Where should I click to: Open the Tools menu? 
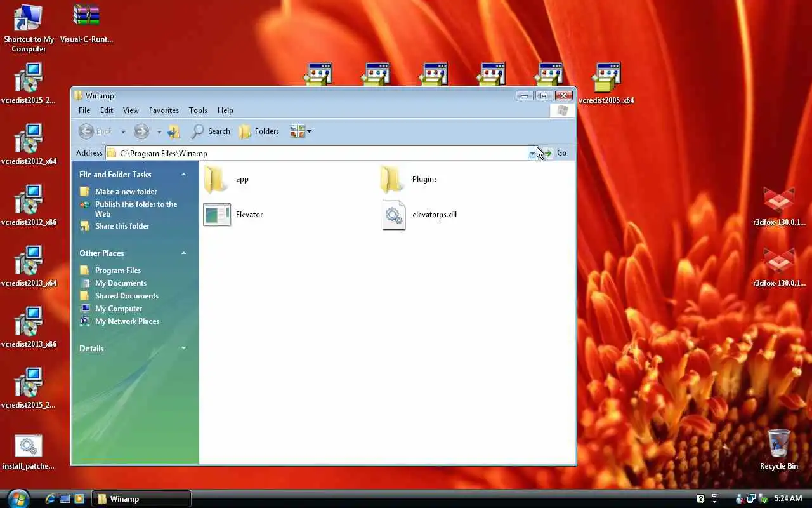[x=198, y=110]
